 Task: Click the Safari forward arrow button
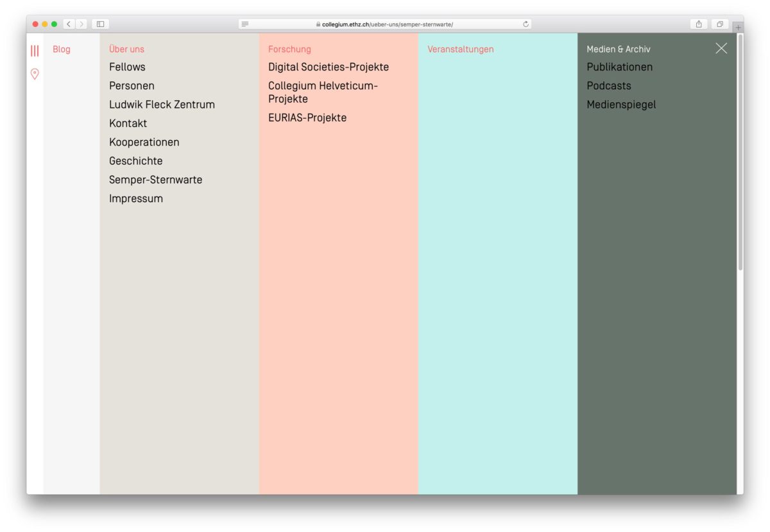[x=81, y=24]
